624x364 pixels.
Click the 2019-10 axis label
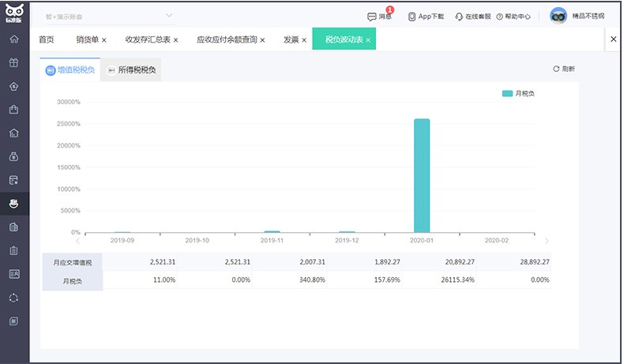tap(197, 240)
